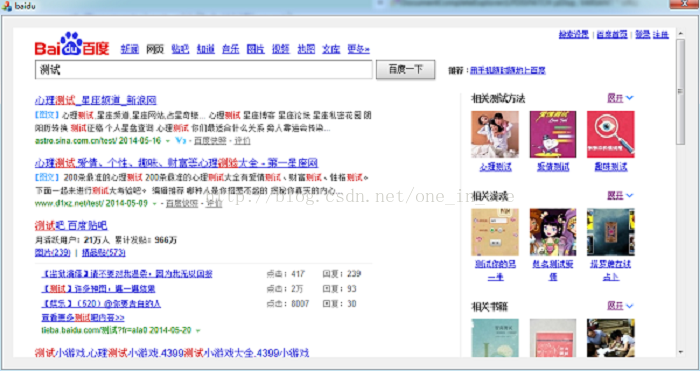Click the green book cover thumbnail
This screenshot has height=371, width=700.
495,338
